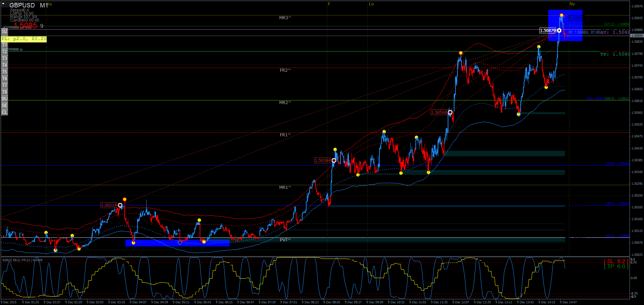
Task: Click the BU buy button
Action: (5, 99)
